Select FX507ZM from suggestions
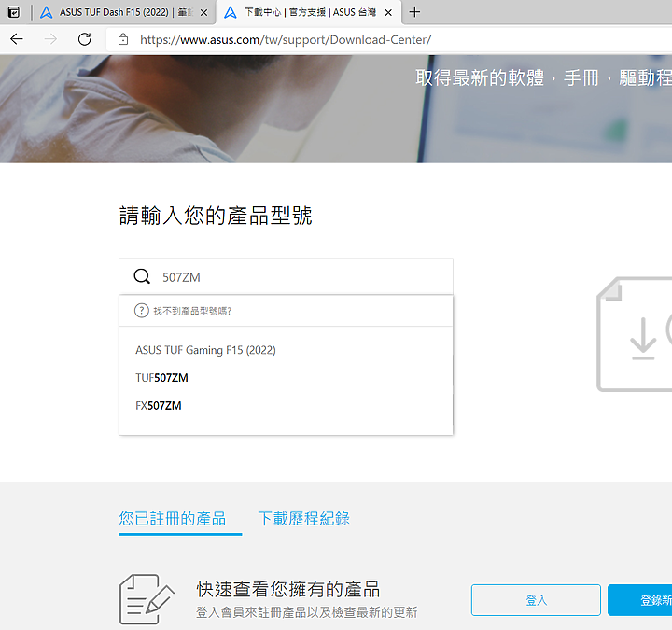This screenshot has width=672, height=630. (159, 405)
